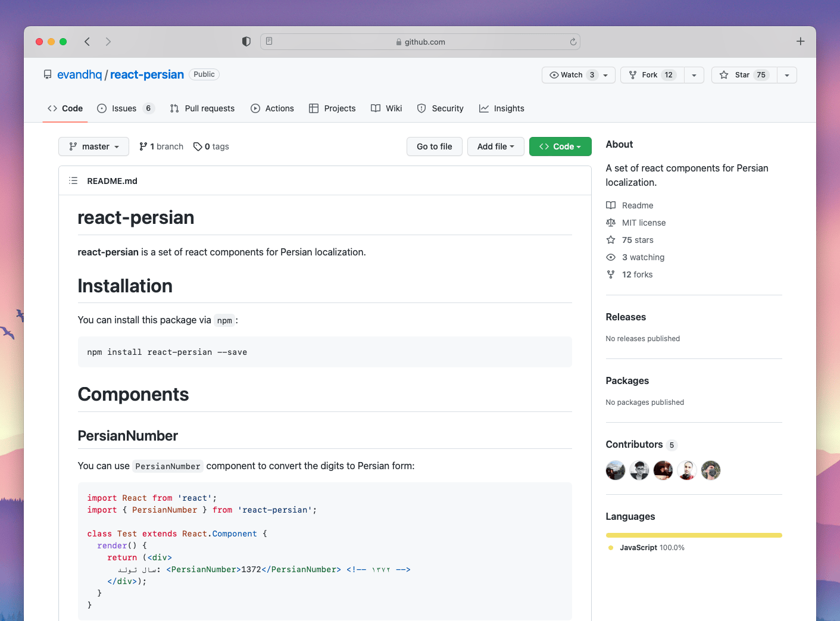Screen dimensions: 840x621
Task: View the first contributor avatar
Action: click(x=616, y=470)
